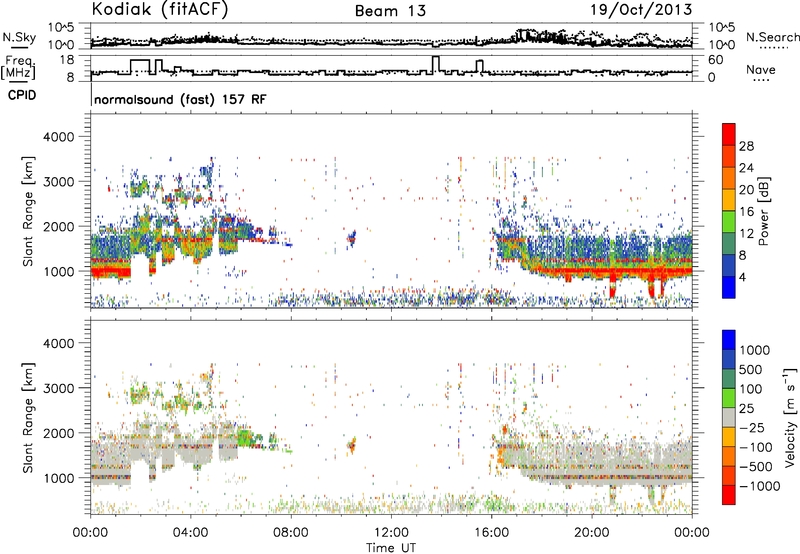Click the '16' tick on power colorbar
The image size is (800, 554).
tap(746, 212)
